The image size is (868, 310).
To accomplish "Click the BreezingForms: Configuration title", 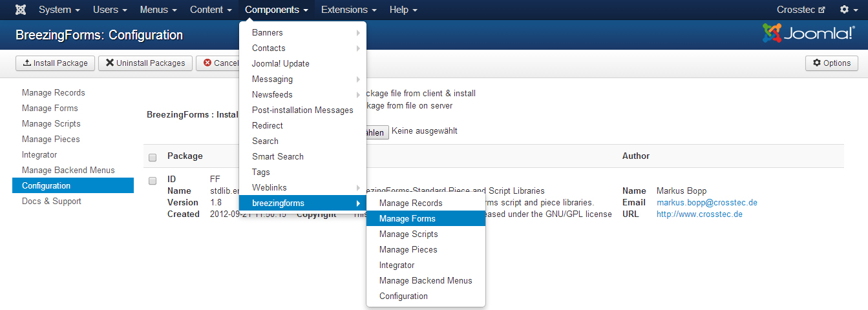I will point(99,36).
